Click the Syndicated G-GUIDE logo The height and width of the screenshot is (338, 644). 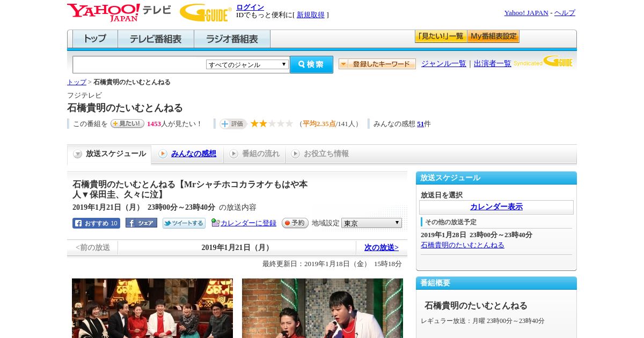(544, 62)
